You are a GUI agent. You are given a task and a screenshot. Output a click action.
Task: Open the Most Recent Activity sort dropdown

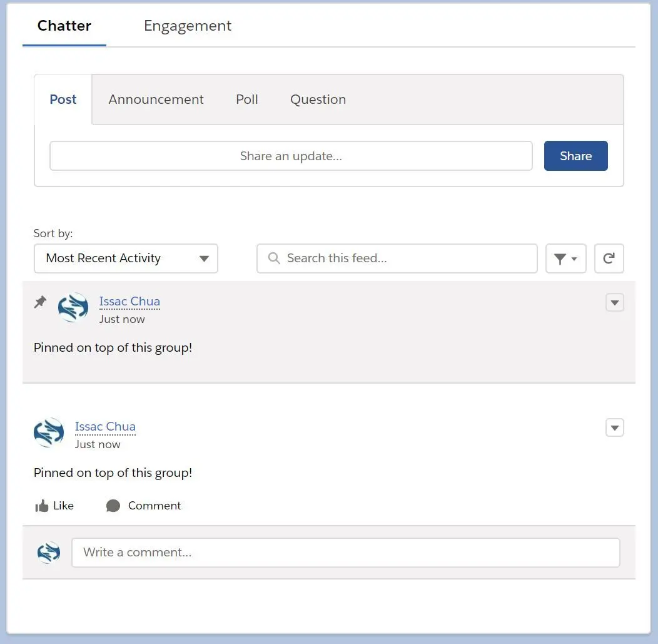[x=126, y=258]
